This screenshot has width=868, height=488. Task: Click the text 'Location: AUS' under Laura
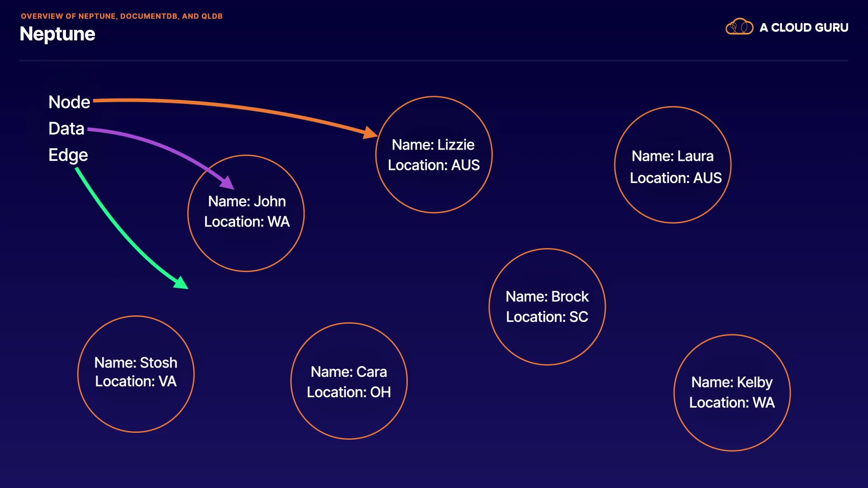click(x=675, y=178)
